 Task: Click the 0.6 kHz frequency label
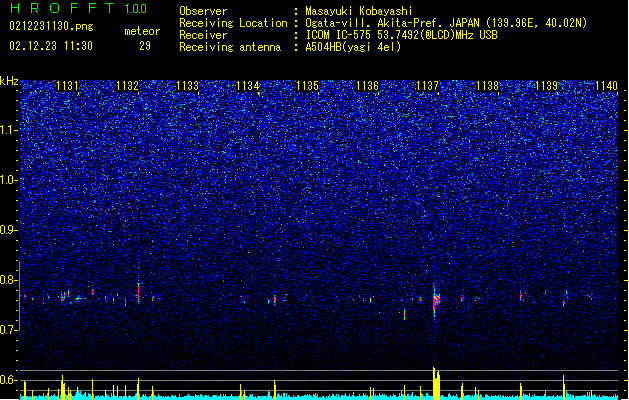pos(9,380)
